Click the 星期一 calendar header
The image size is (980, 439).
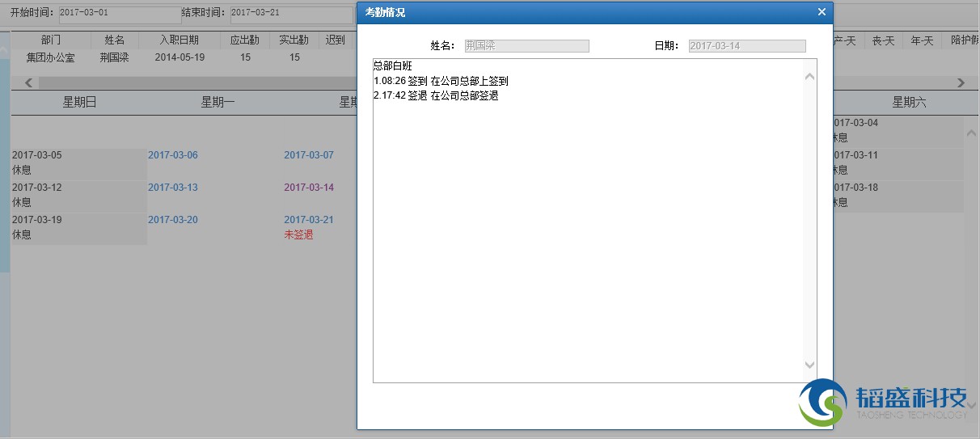point(218,102)
